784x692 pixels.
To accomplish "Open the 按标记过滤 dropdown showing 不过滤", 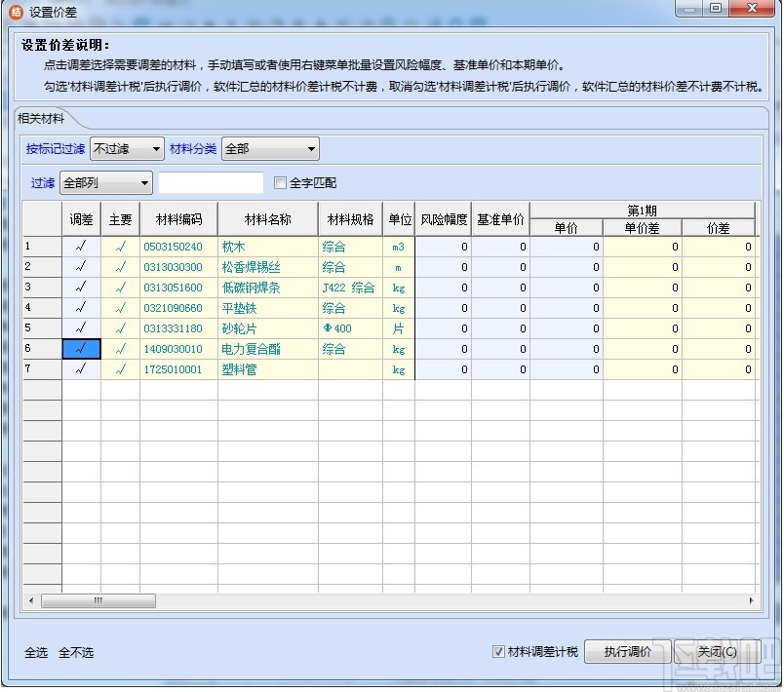I will 127,149.
